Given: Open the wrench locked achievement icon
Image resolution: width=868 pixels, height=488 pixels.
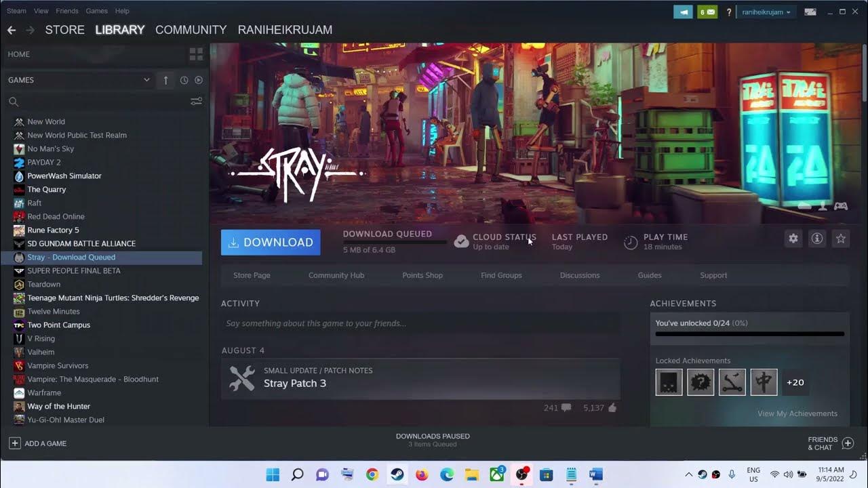Looking at the screenshot, I should 732,382.
